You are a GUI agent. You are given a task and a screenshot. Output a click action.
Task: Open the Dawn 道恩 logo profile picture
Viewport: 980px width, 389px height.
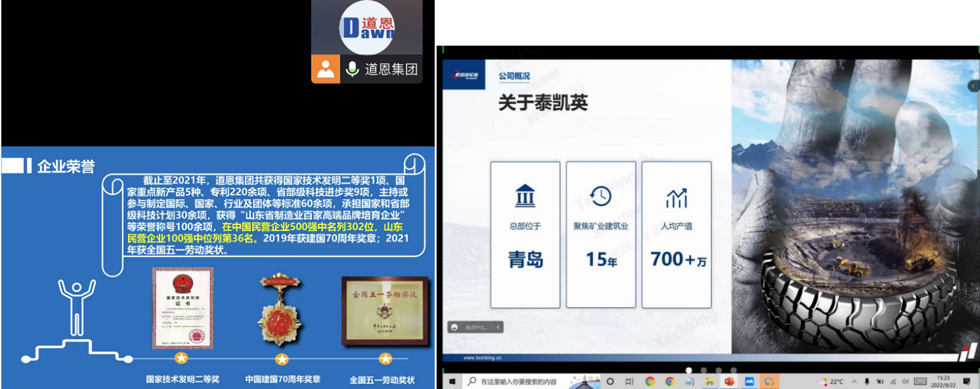pos(367,28)
